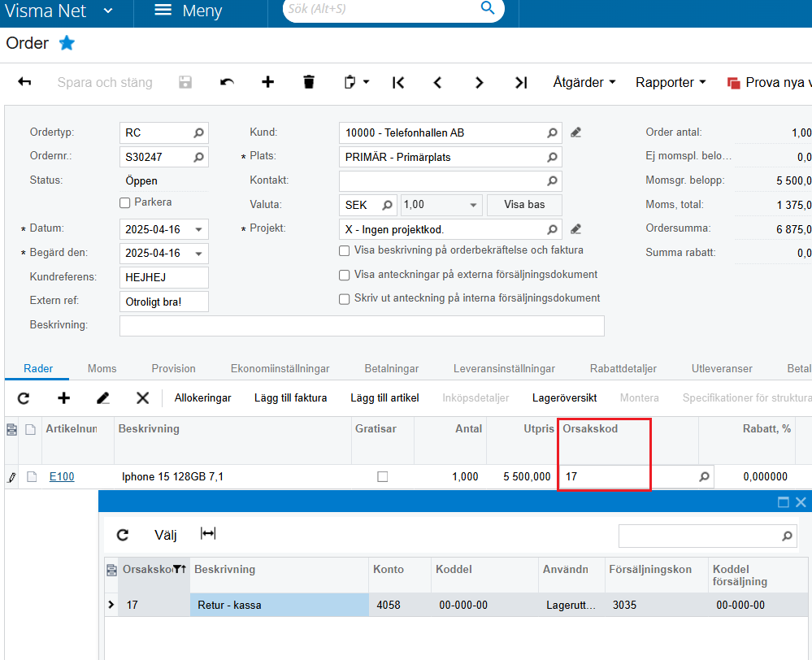Delete the order using the trash icon
This screenshot has height=660, width=812.
(x=308, y=82)
